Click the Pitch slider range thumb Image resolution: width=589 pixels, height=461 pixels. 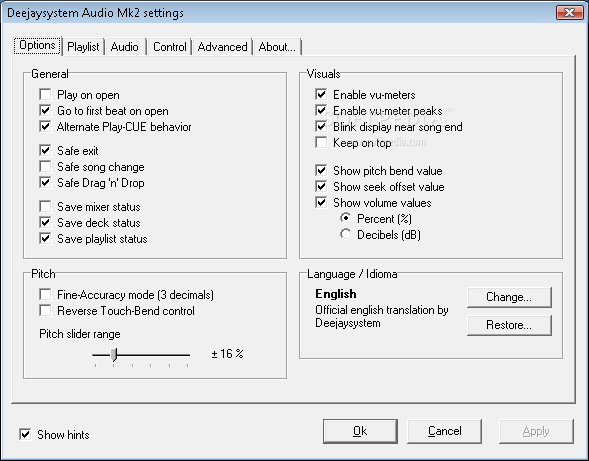click(114, 355)
